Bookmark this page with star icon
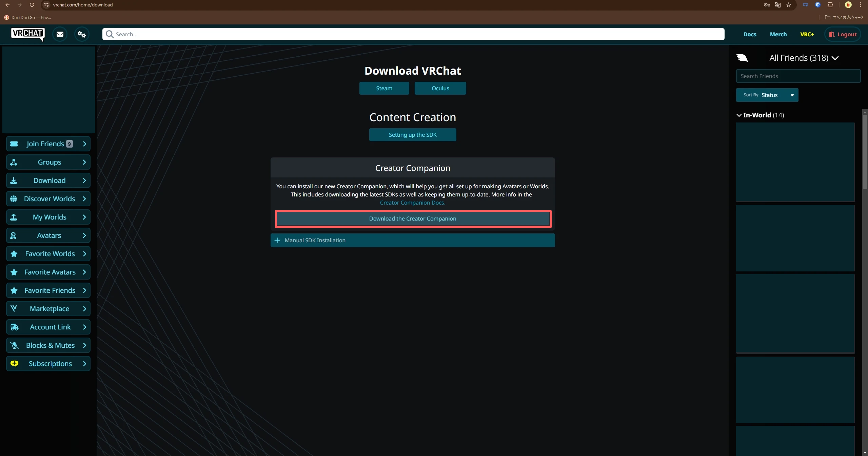Image resolution: width=868 pixels, height=456 pixels. [789, 5]
